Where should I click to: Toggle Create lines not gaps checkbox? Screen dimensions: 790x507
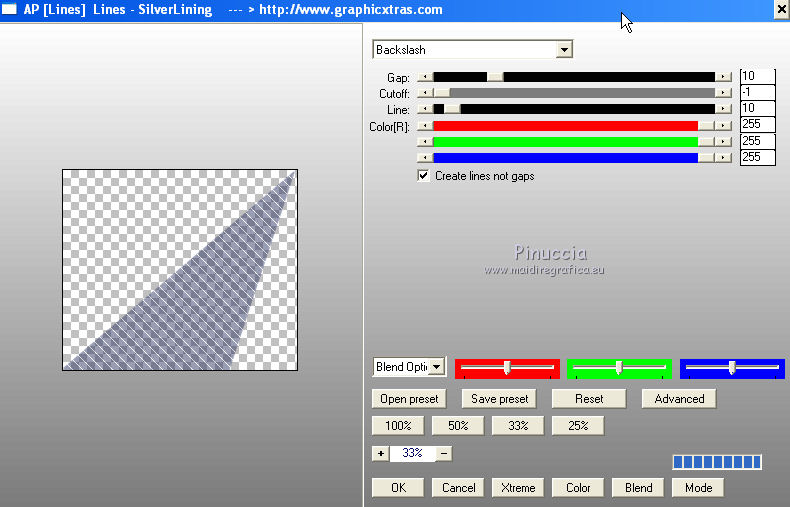pyautogui.click(x=423, y=176)
